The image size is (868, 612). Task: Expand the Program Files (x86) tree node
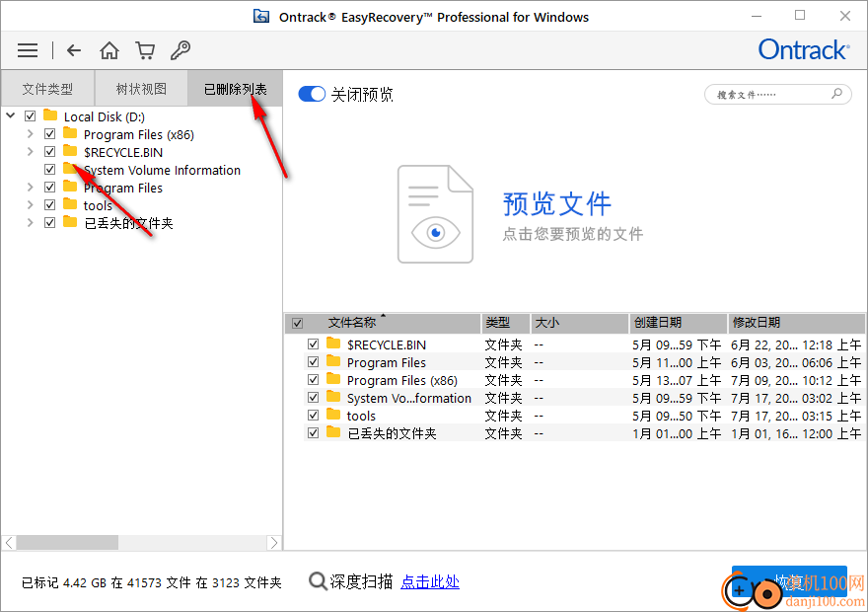(31, 134)
